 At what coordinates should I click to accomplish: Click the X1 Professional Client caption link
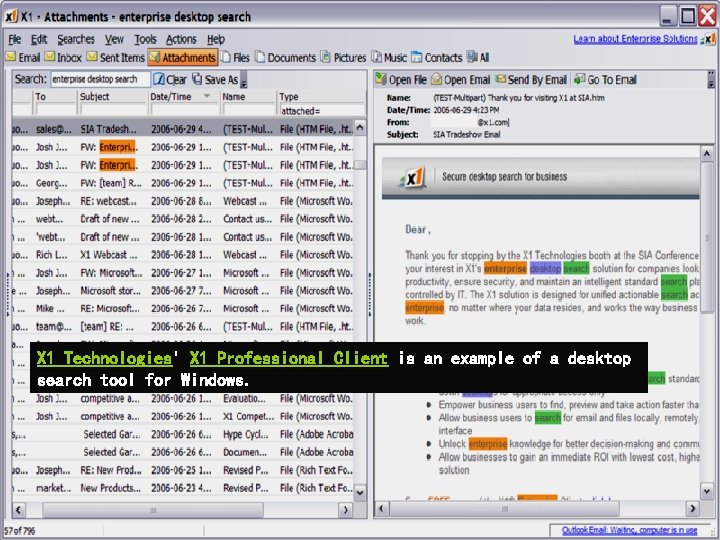tap(289, 358)
